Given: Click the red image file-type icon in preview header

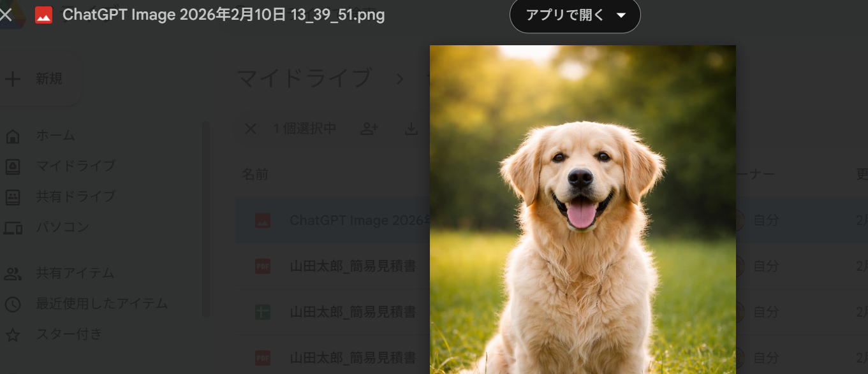Looking at the screenshot, I should 43,15.
